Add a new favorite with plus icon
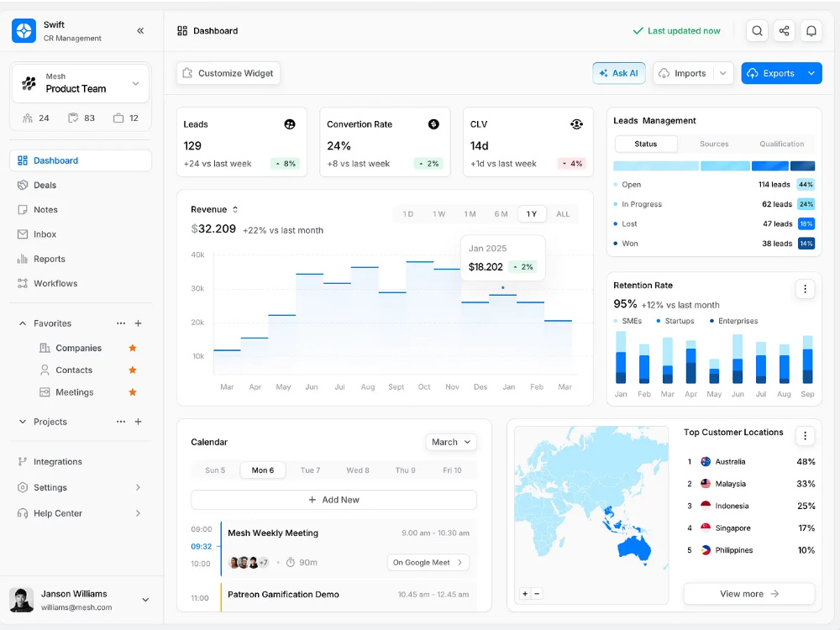The image size is (840, 630). pos(139,323)
